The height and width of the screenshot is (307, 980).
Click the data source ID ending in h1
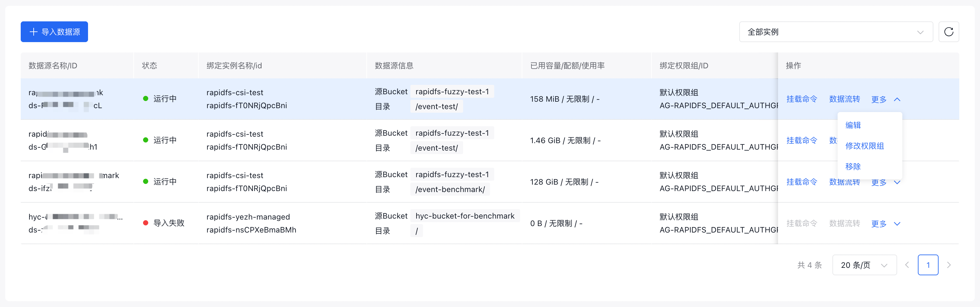coord(63,147)
